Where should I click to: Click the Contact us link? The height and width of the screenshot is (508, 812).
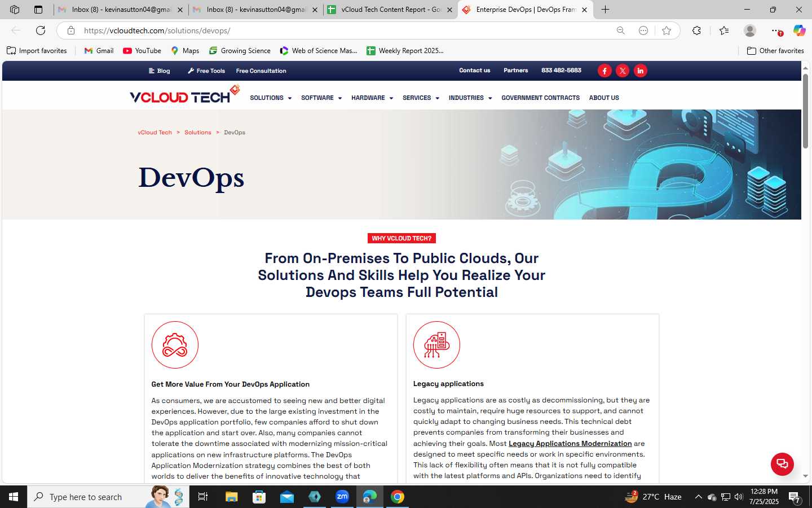point(475,71)
